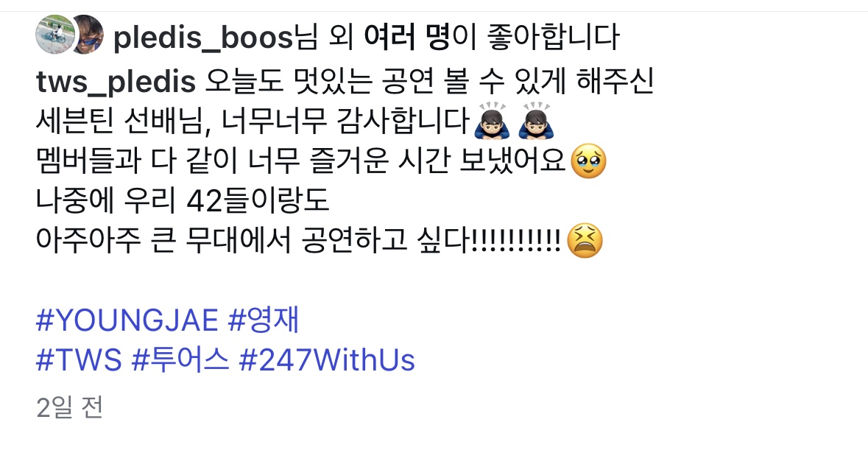The image size is (868, 453).
Task: Open the second liker's overlapping profile picture
Action: [88, 35]
